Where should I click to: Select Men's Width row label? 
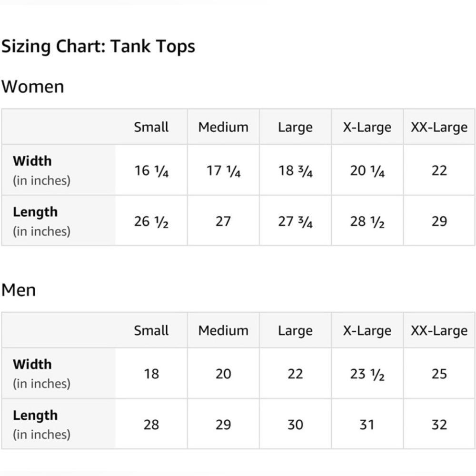coord(41,374)
